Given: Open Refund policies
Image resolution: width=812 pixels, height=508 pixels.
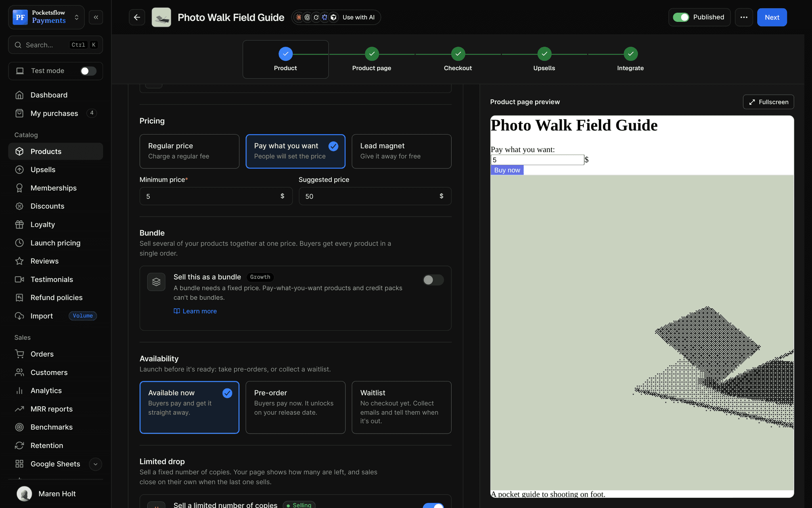Looking at the screenshot, I should click(56, 297).
